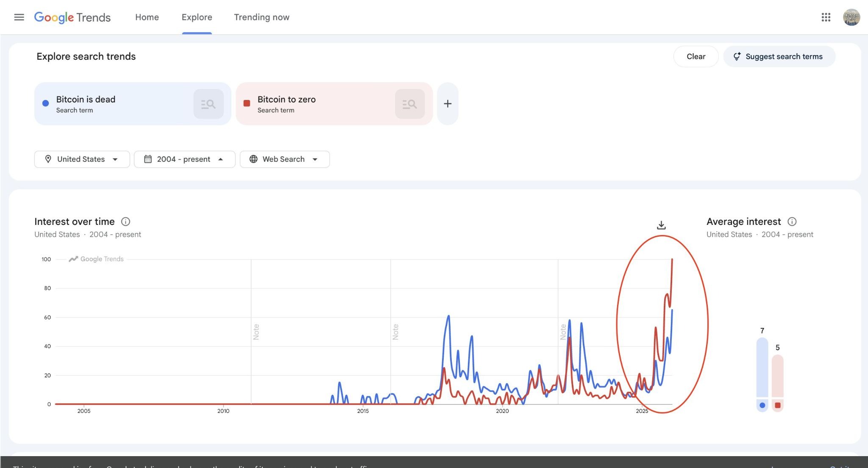Click the Google apps grid icon
Image resolution: width=868 pixels, height=468 pixels.
tap(826, 17)
